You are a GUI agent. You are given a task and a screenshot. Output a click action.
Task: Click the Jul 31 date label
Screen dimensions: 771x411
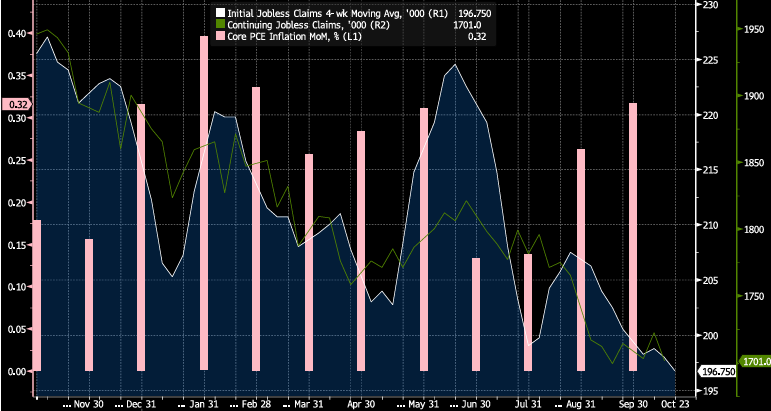(529, 404)
